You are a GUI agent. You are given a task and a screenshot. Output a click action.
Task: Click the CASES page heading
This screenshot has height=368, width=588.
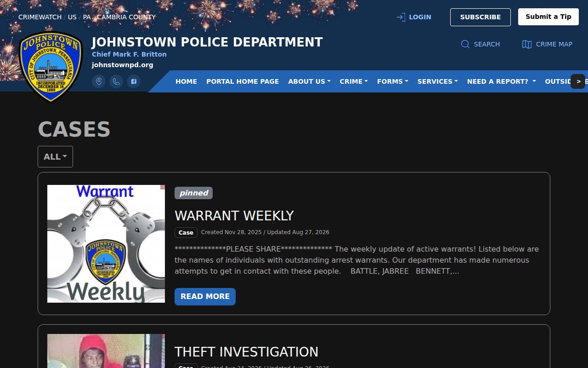click(74, 129)
